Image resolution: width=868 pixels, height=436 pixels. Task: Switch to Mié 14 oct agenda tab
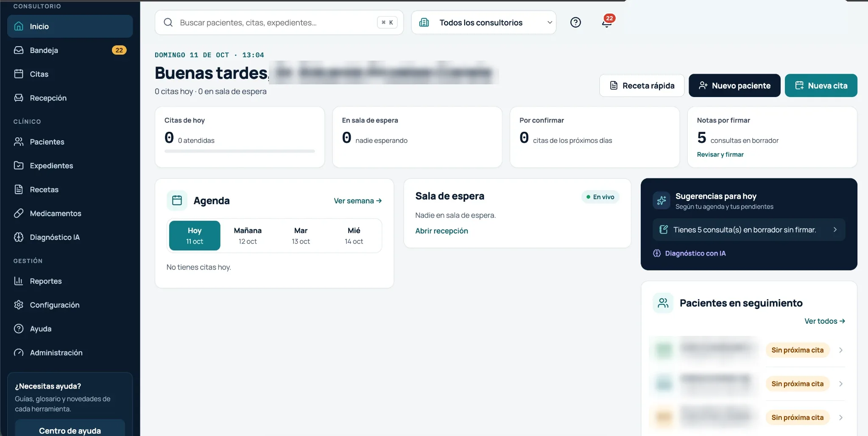coord(354,236)
